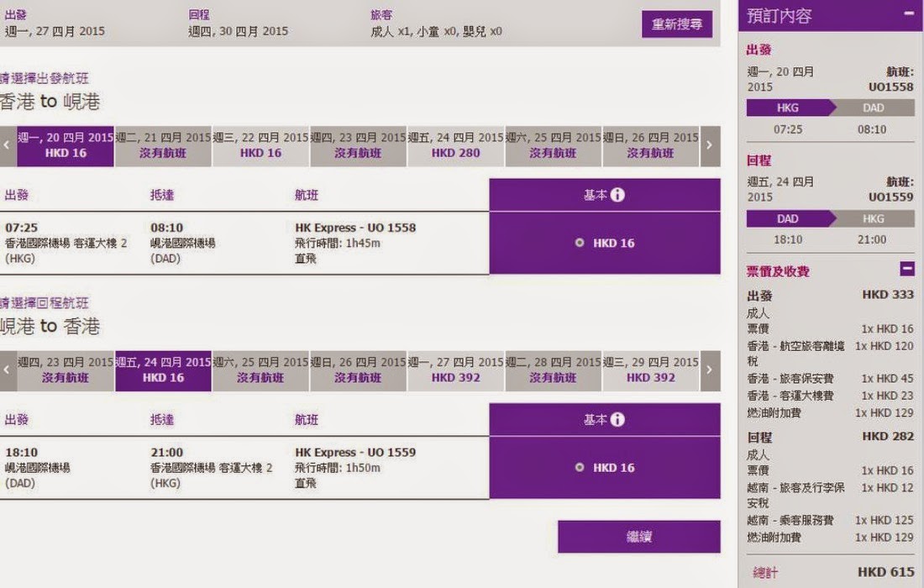
Task: Collapse the 票價及收費 fare breakdown section
Action: click(907, 270)
